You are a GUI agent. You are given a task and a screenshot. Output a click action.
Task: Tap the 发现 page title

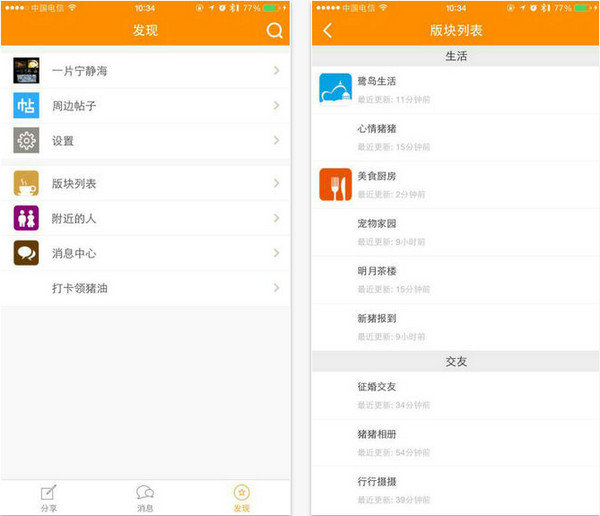[145, 31]
